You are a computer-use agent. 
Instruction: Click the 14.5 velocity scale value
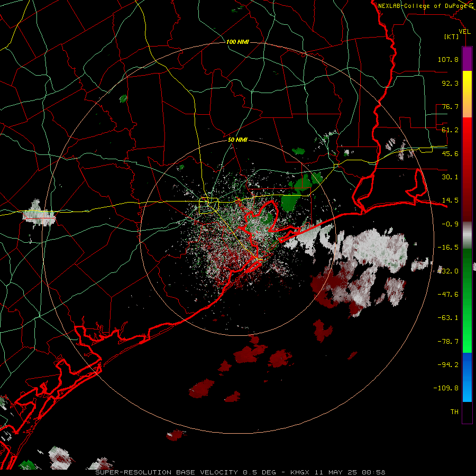click(450, 200)
